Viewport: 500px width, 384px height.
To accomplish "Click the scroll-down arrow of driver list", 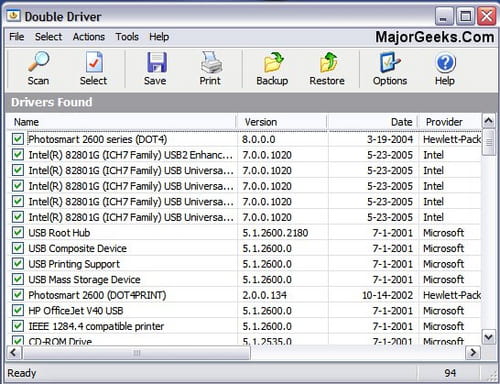I will [x=488, y=337].
